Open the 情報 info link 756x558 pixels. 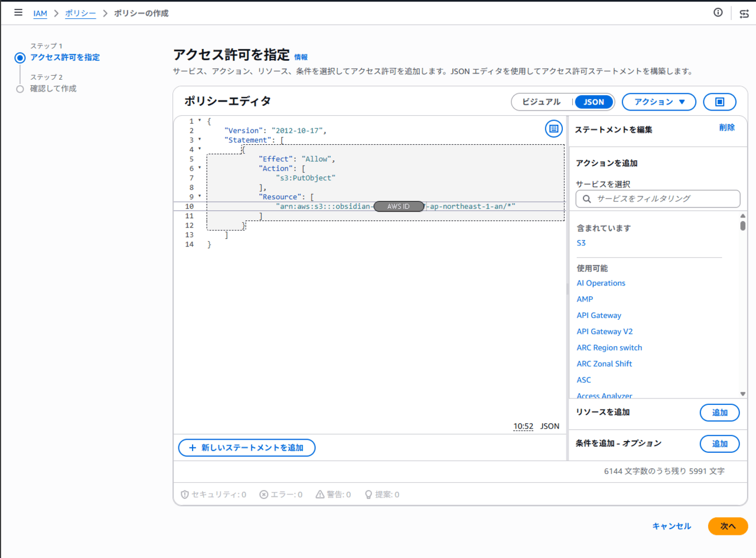[301, 57]
